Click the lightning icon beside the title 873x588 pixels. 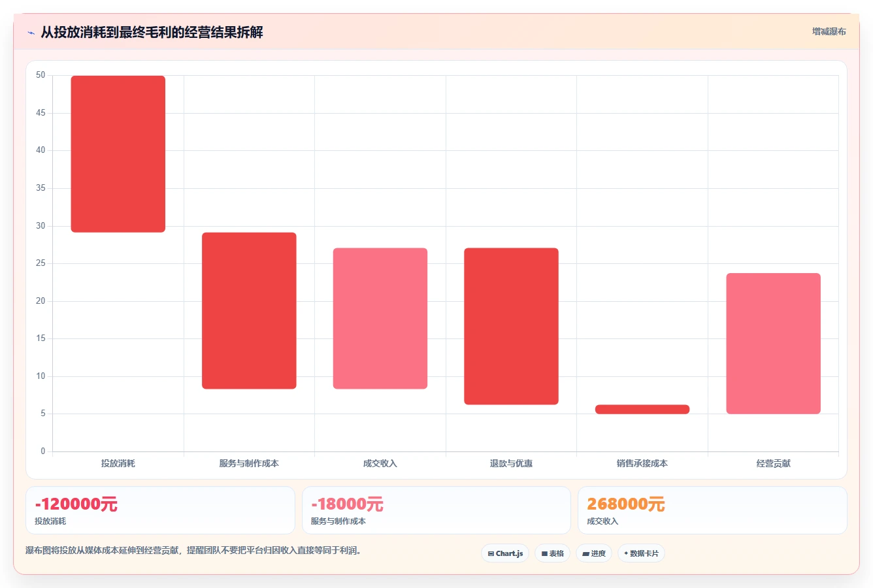(x=31, y=33)
